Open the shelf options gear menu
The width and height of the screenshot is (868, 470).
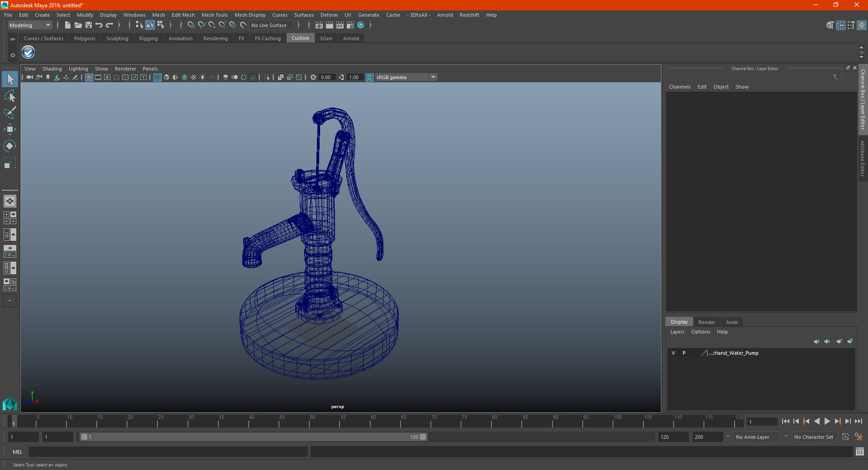coord(13,55)
